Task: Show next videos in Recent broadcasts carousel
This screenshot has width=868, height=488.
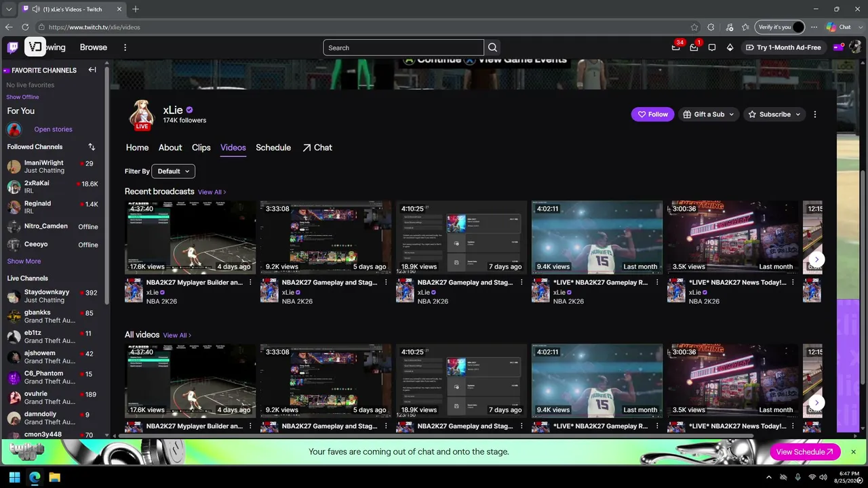Action: click(x=817, y=259)
